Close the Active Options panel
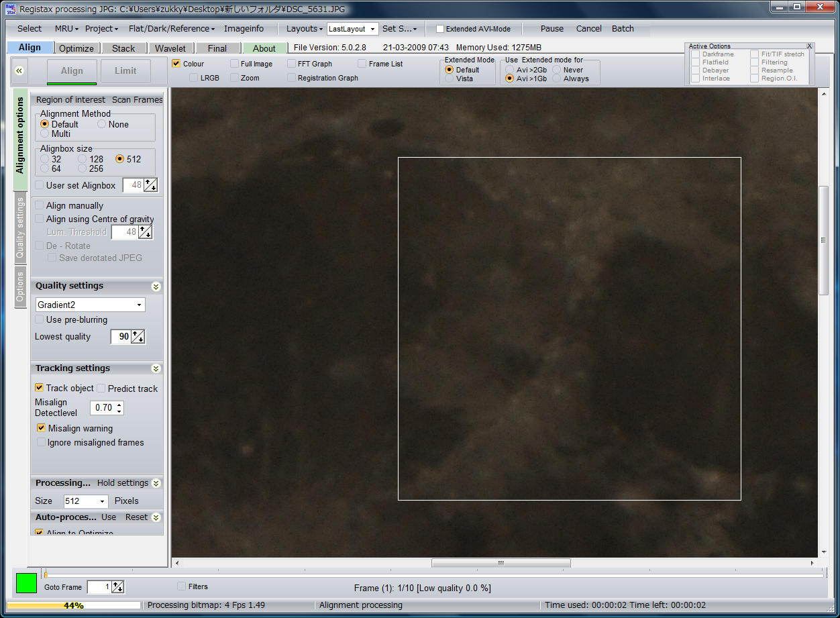The width and height of the screenshot is (840, 618). click(809, 46)
